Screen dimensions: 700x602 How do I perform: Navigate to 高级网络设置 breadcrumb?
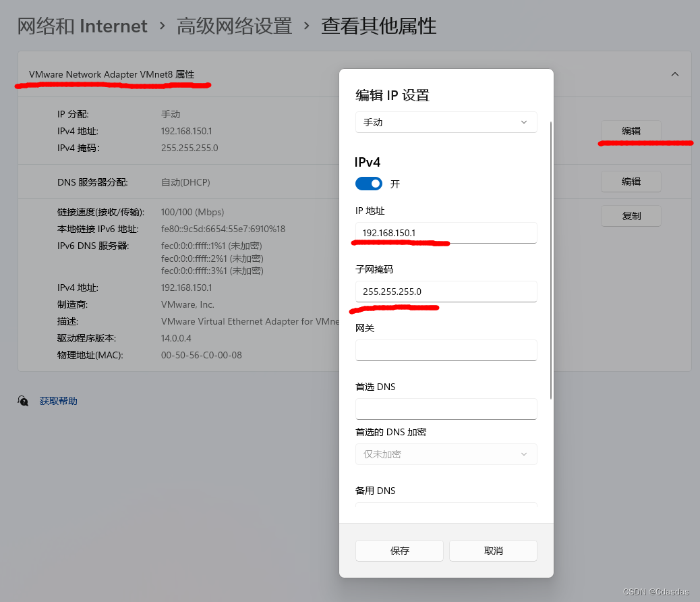234,26
